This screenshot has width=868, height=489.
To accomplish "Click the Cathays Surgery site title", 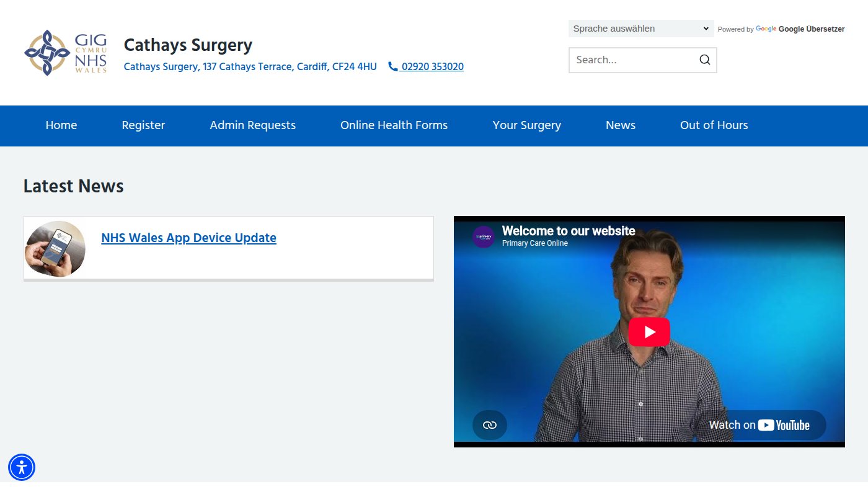I will (188, 45).
